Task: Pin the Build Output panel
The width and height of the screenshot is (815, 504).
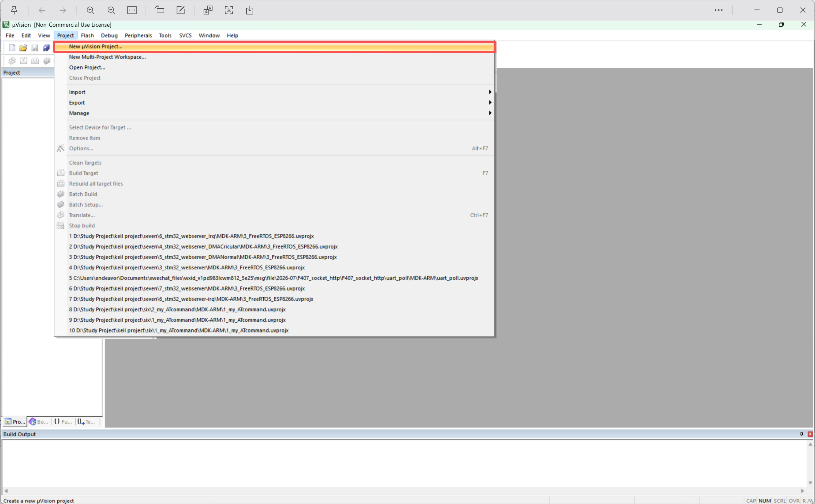Action: point(802,434)
